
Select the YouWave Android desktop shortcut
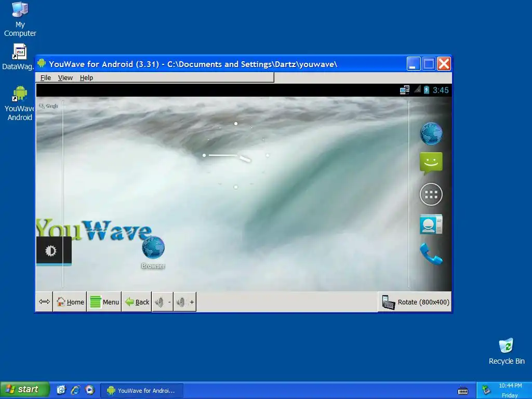19,103
